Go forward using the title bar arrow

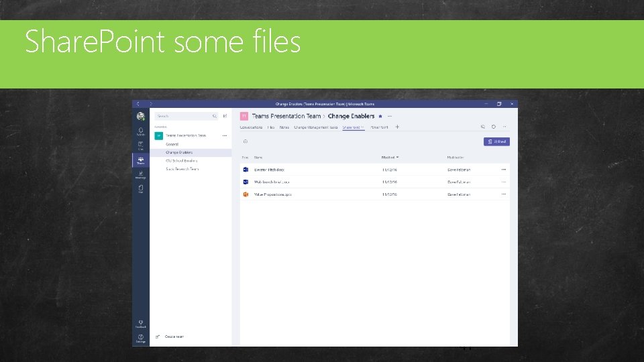pos(151,104)
